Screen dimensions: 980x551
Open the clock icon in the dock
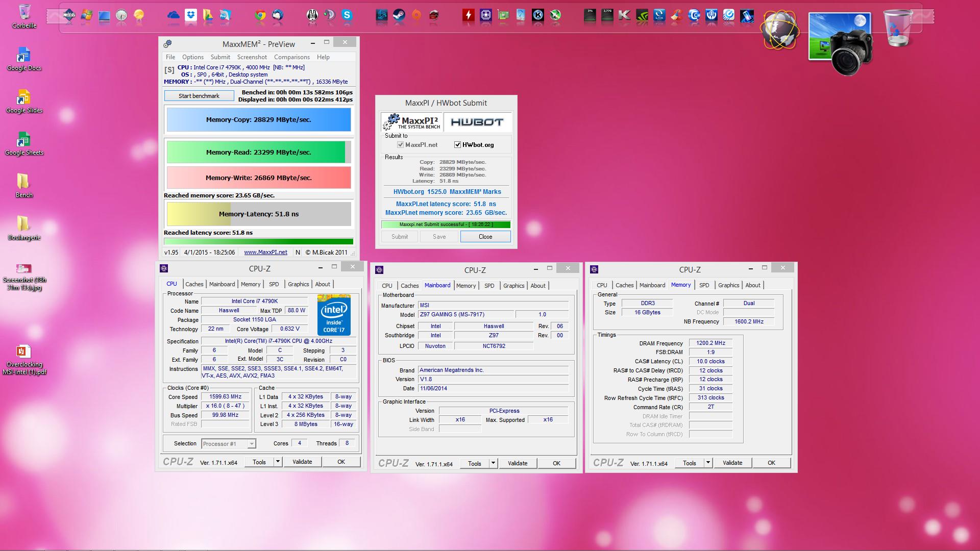[121, 15]
